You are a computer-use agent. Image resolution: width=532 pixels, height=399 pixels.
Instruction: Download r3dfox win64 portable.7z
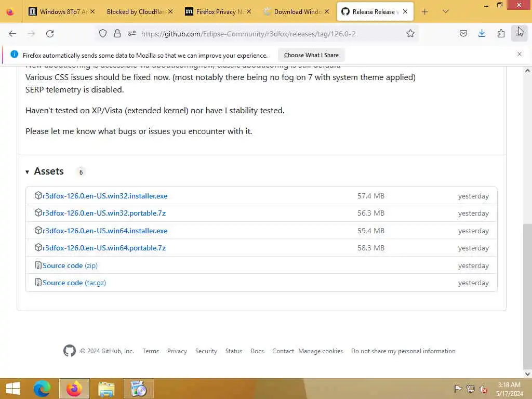point(104,248)
